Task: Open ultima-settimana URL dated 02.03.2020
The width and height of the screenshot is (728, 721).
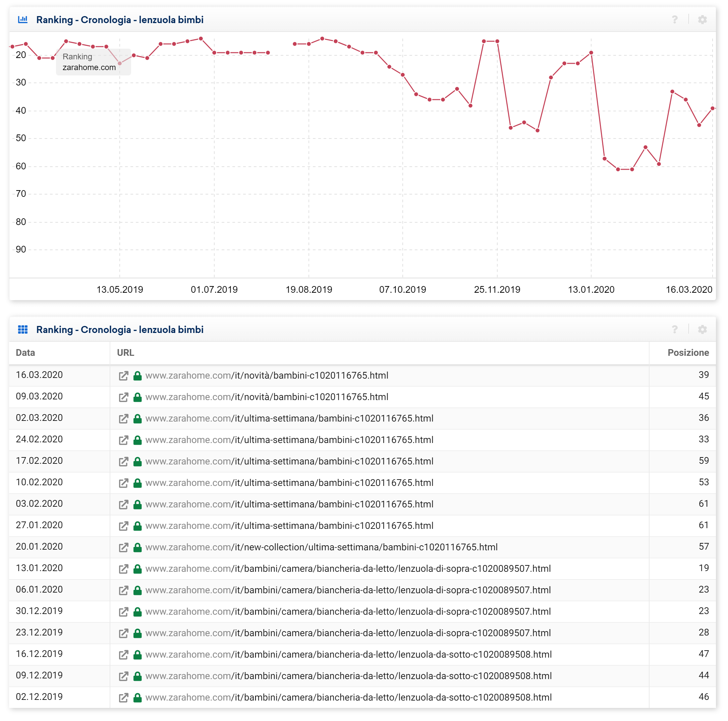Action: (x=289, y=419)
